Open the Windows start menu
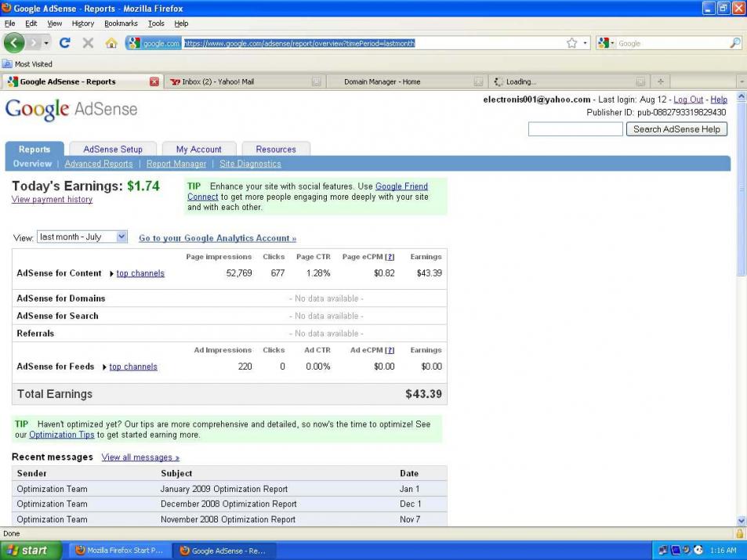 pos(31,551)
